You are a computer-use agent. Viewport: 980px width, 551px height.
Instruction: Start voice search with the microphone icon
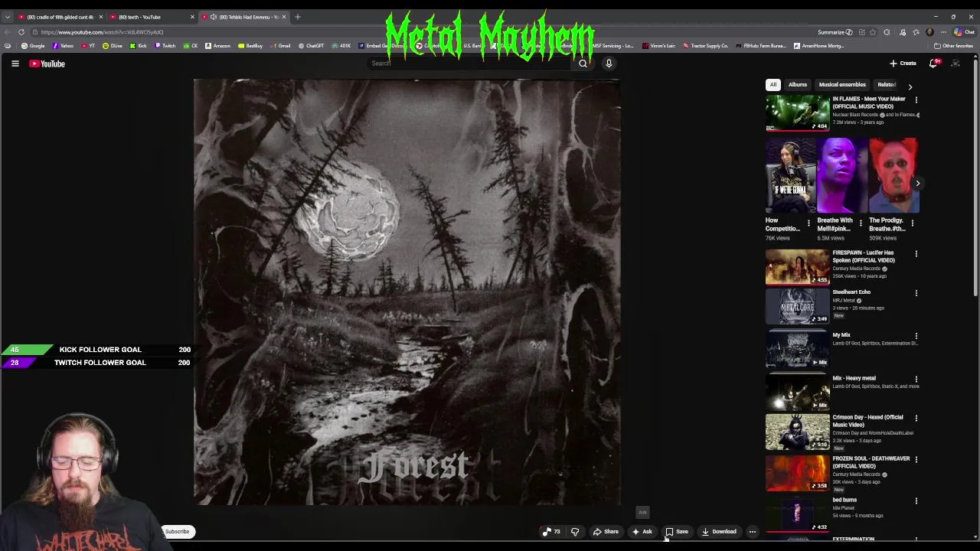pos(609,64)
